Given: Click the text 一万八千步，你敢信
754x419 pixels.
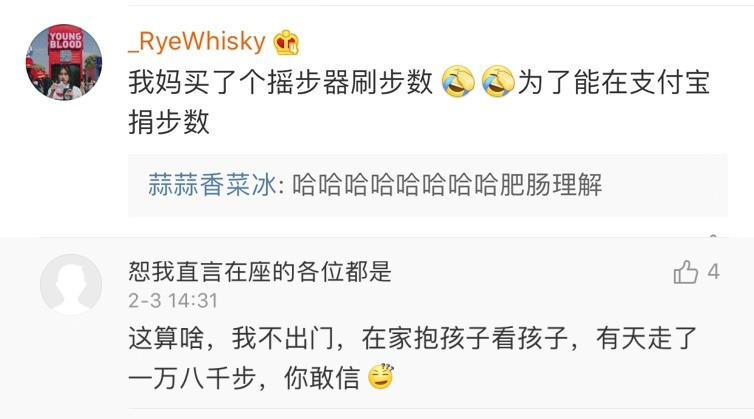Looking at the screenshot, I should pyautogui.click(x=244, y=378).
